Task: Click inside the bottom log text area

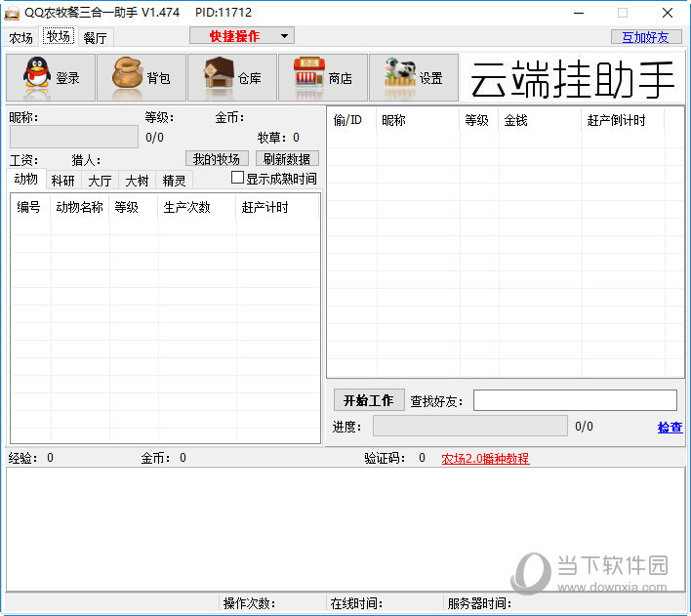Action: tap(345, 529)
